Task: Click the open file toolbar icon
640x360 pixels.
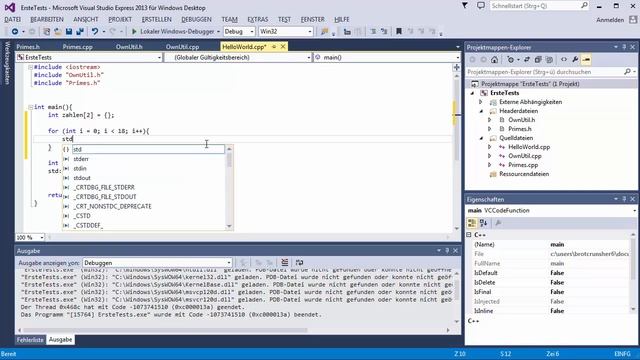Action: point(58,31)
